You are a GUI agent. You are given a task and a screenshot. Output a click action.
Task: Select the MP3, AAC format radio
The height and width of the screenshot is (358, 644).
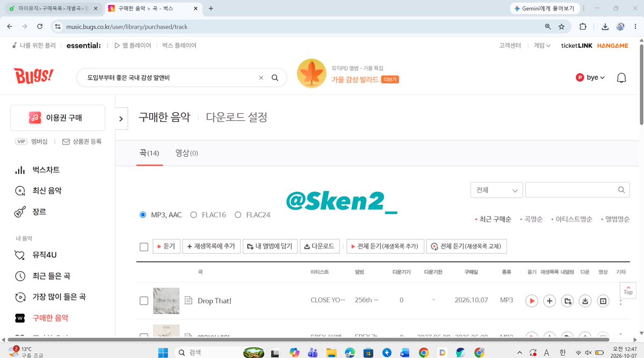[x=143, y=215]
